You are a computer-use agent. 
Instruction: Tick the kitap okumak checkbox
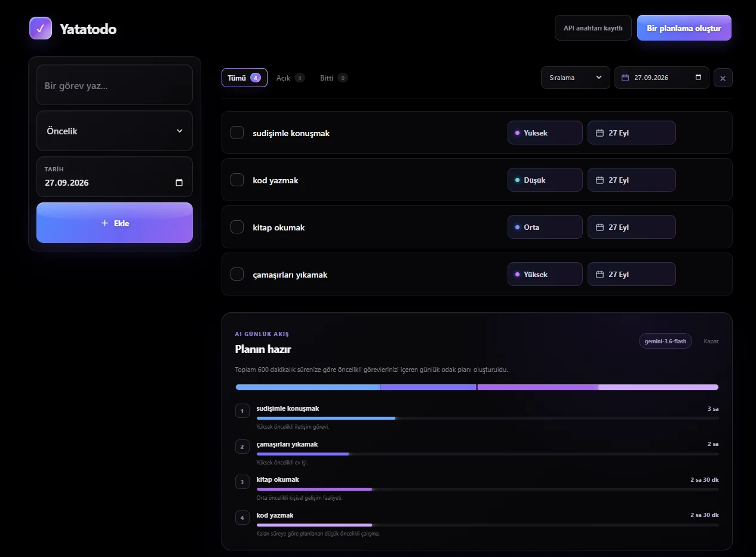click(237, 227)
